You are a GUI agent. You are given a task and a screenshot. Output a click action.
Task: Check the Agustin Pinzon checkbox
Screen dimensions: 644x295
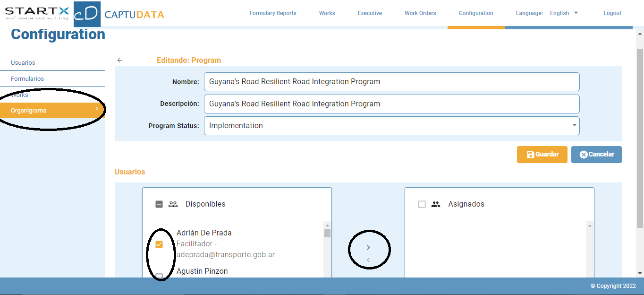pos(159,276)
